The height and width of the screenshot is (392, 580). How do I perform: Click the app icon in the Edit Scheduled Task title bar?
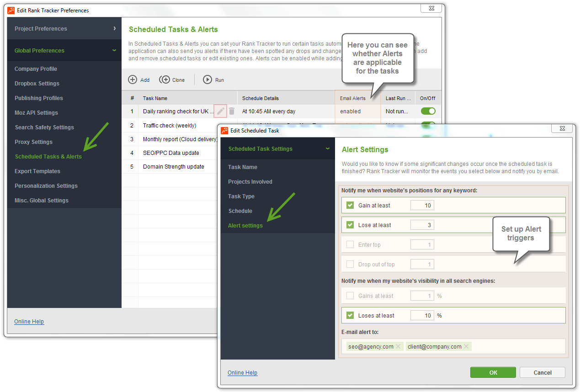tap(224, 130)
